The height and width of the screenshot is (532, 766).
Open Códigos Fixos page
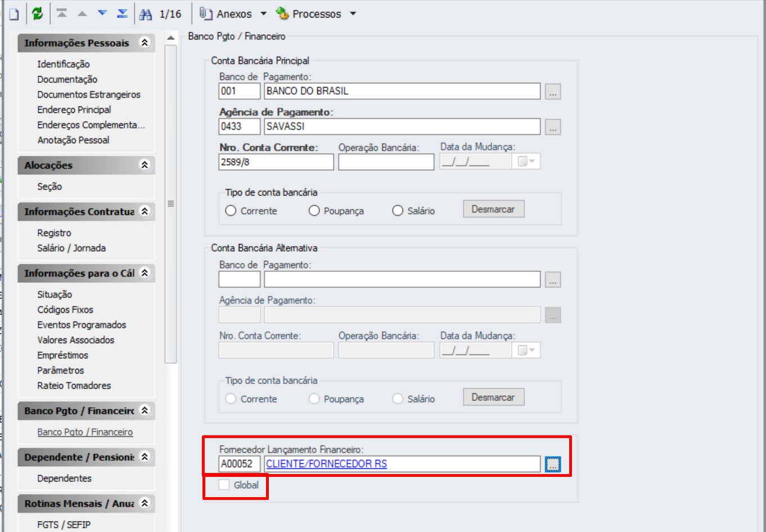pos(65,309)
